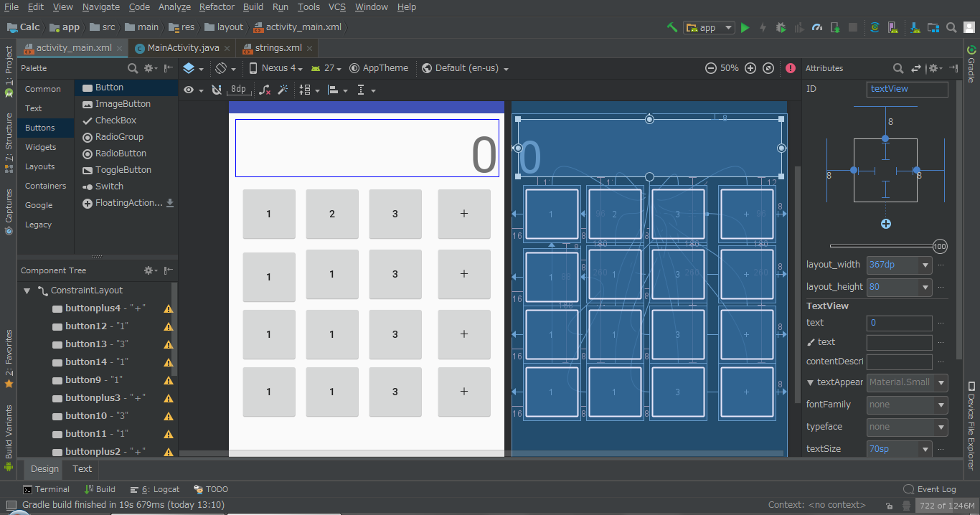Image resolution: width=980 pixels, height=515 pixels.
Task: Zoom out the design surface
Action: pos(710,68)
